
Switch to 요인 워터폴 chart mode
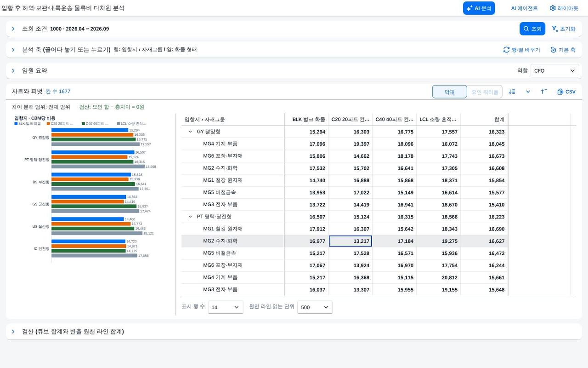point(485,92)
